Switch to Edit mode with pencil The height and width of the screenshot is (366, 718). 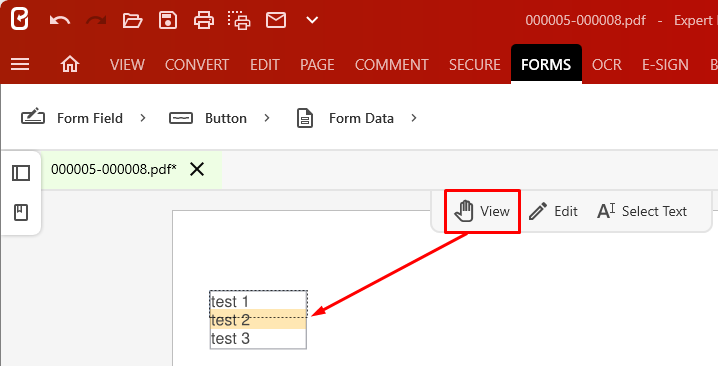tap(553, 211)
